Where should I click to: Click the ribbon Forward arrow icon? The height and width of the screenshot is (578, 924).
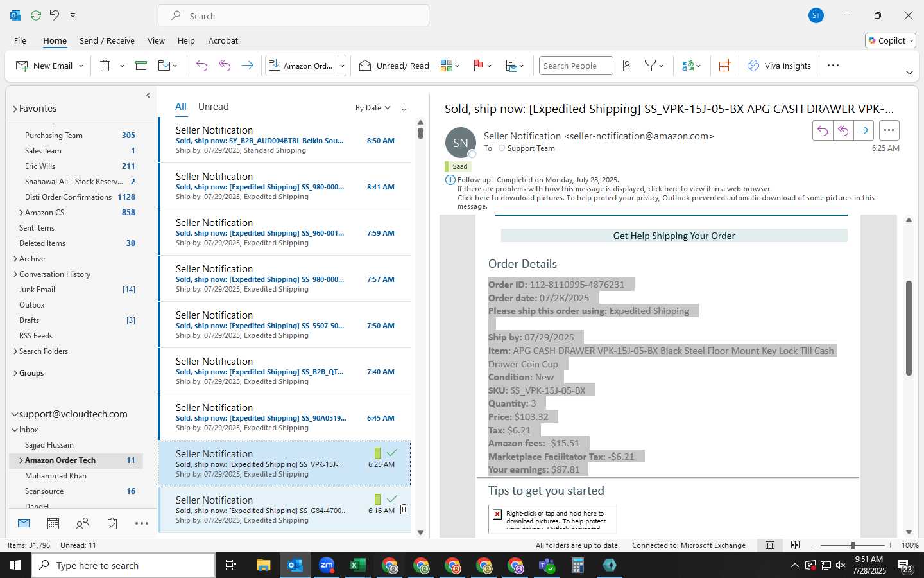tap(247, 66)
